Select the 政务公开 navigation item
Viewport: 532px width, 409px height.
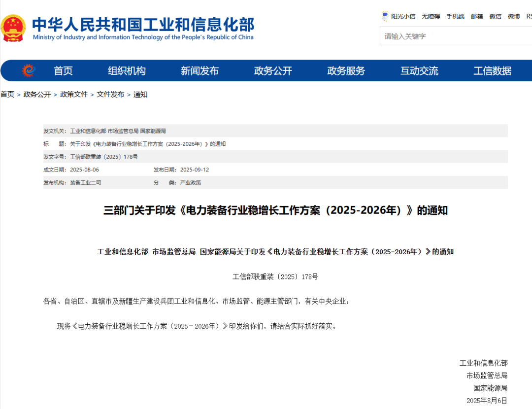pos(273,70)
